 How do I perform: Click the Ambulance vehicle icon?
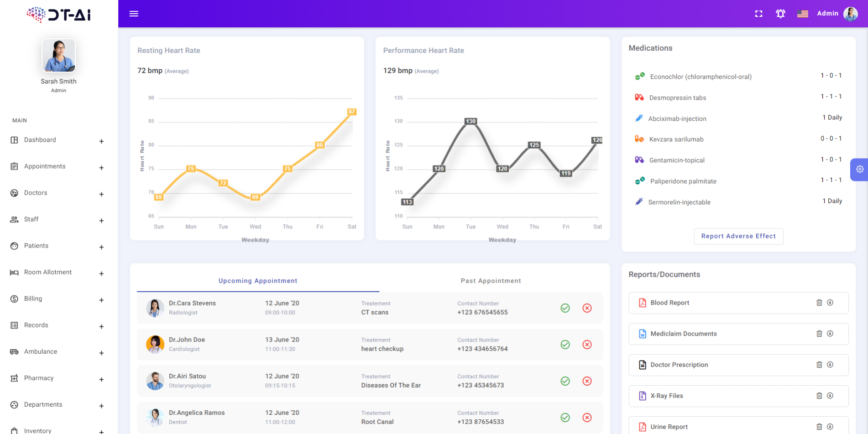(14, 351)
